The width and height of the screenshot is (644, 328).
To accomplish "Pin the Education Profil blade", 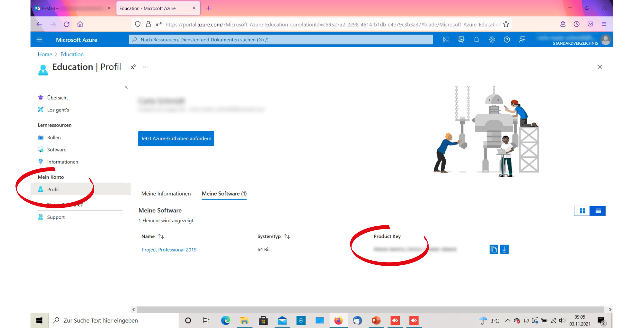I will pyautogui.click(x=133, y=67).
